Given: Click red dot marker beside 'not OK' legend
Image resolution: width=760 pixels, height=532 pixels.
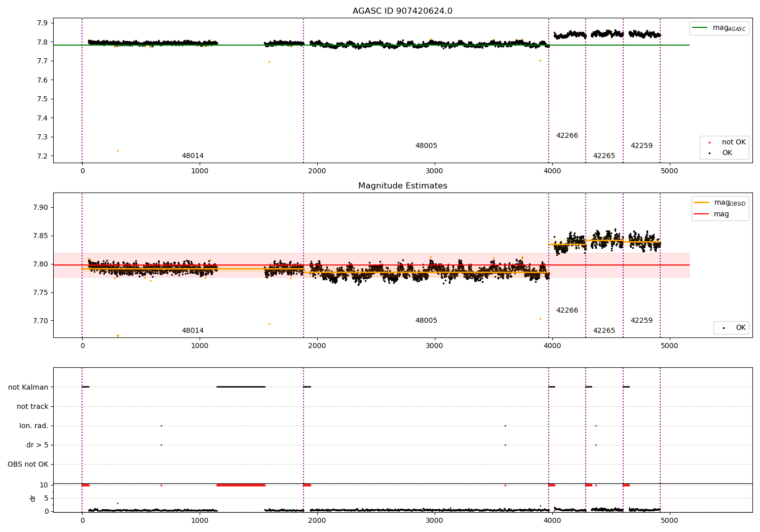Looking at the screenshot, I should [709, 143].
